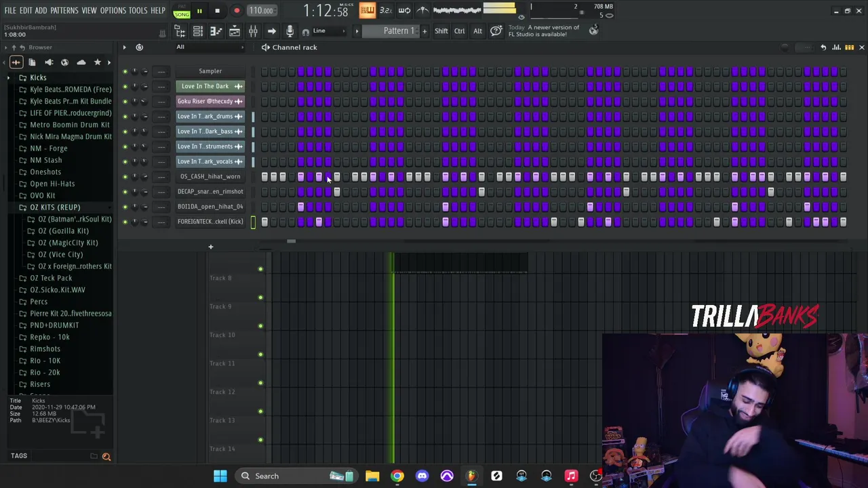Viewport: 868px width, 488px height.
Task: Open the Windows Start menu
Action: [x=220, y=476]
